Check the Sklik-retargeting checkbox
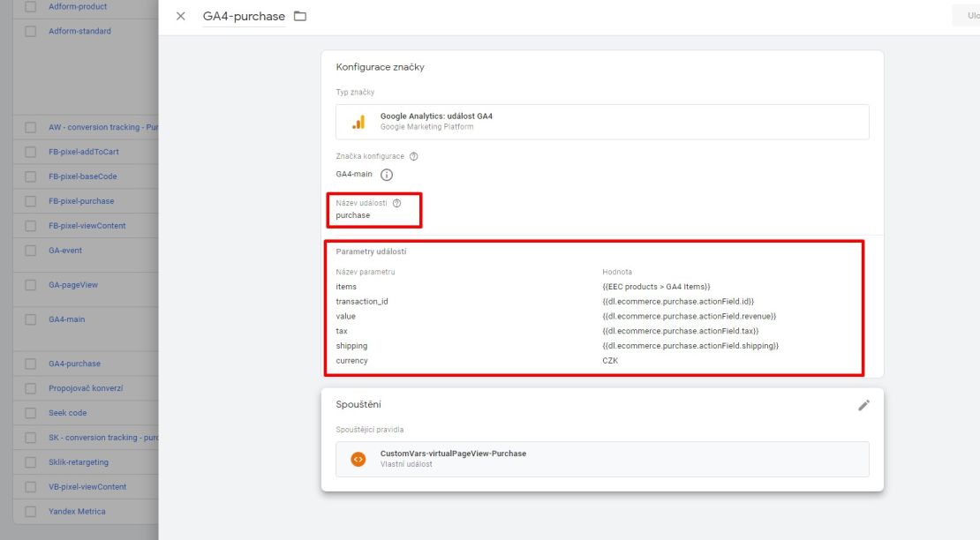980x540 pixels. (x=30, y=462)
